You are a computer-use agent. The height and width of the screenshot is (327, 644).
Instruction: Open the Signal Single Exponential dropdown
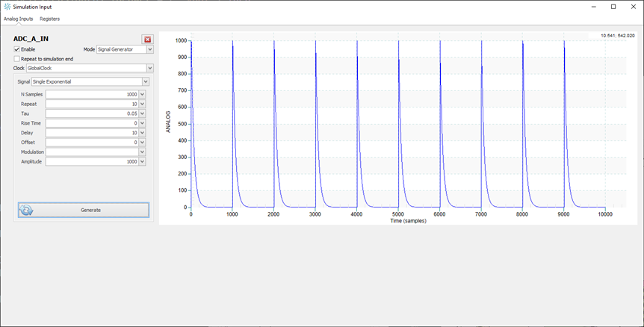(90, 81)
